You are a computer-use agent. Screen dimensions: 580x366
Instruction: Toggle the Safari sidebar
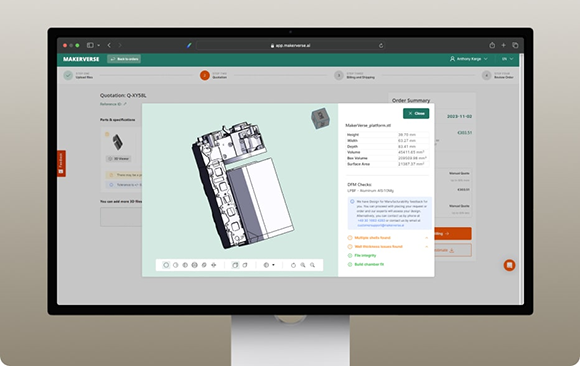coord(90,45)
